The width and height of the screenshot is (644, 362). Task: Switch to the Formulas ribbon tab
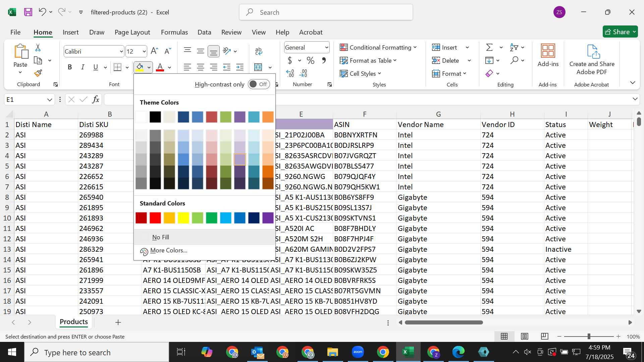(174, 32)
